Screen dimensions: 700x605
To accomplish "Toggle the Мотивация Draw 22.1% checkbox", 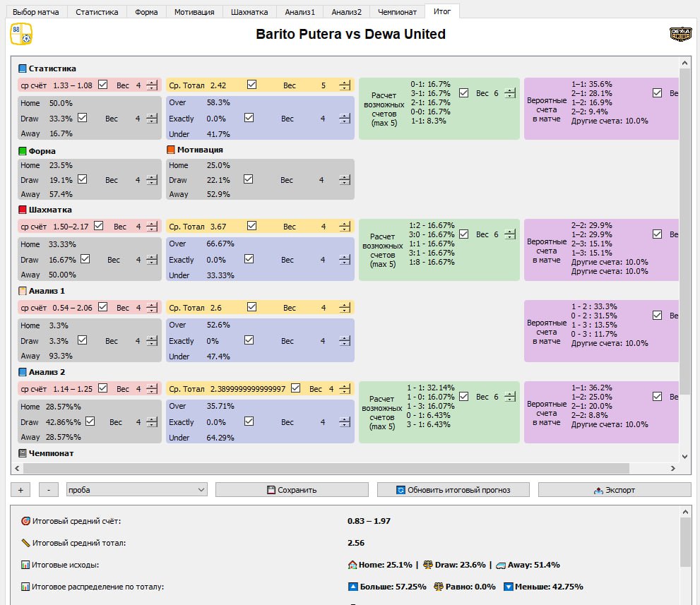I will coord(248,179).
